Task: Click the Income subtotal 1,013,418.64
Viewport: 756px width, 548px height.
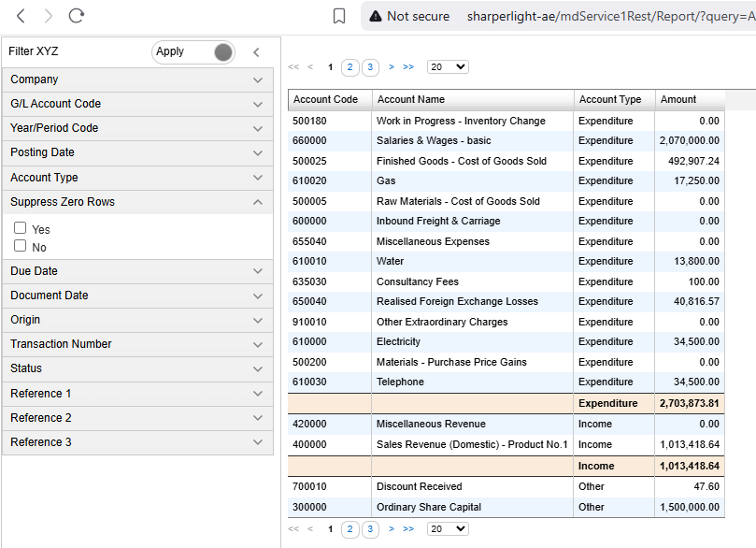Action: coord(690,466)
